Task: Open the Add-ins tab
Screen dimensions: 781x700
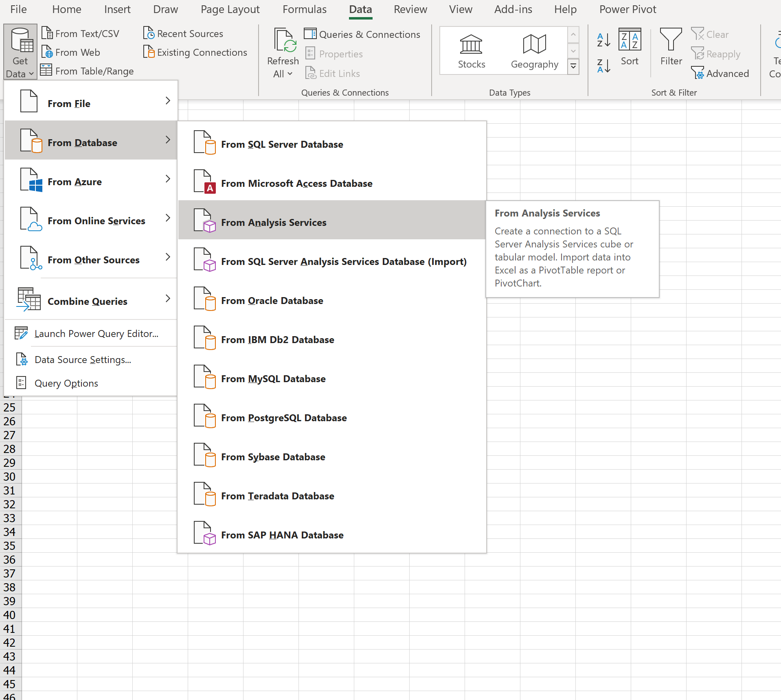Action: pos(513,9)
